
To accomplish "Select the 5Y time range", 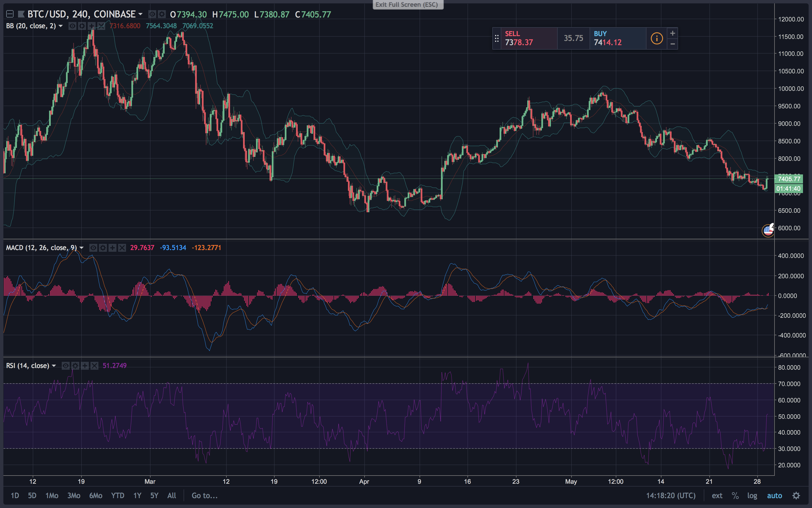I will click(154, 496).
